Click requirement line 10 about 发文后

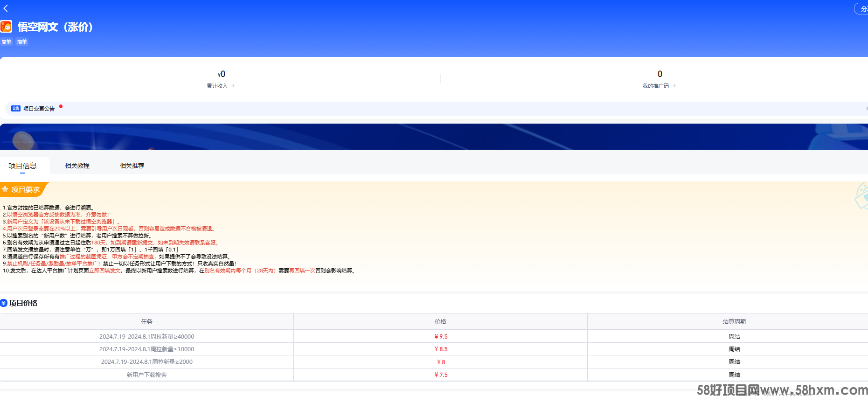click(180, 271)
